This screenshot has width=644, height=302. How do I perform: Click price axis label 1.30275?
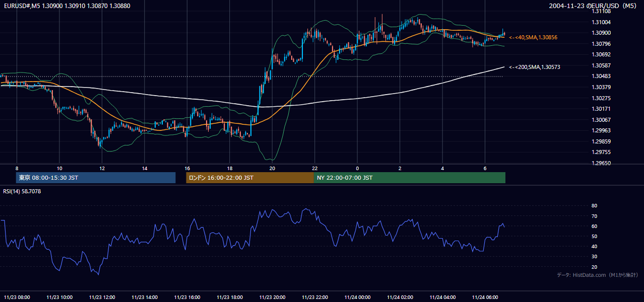[602, 98]
